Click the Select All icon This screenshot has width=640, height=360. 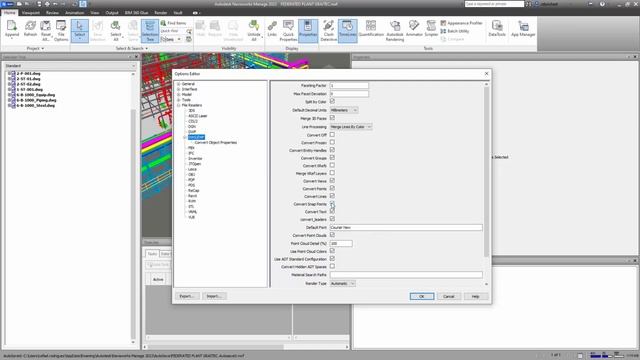(116, 30)
